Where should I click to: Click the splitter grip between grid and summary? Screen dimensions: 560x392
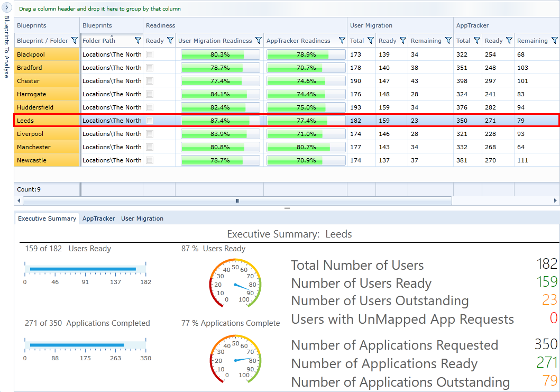pos(287,207)
